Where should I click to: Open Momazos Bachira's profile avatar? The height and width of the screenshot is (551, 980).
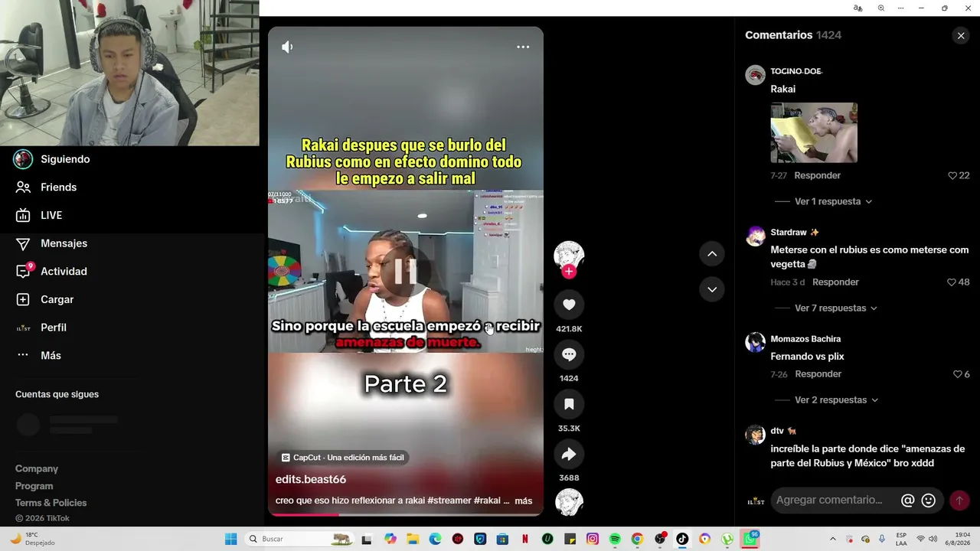(x=756, y=342)
